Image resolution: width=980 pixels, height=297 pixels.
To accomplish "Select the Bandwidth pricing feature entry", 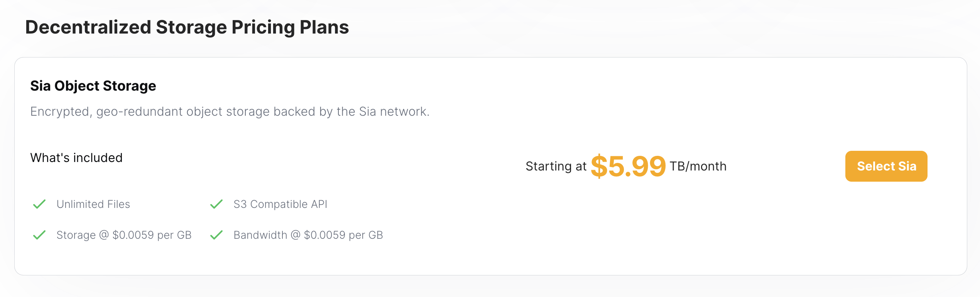I will (308, 235).
